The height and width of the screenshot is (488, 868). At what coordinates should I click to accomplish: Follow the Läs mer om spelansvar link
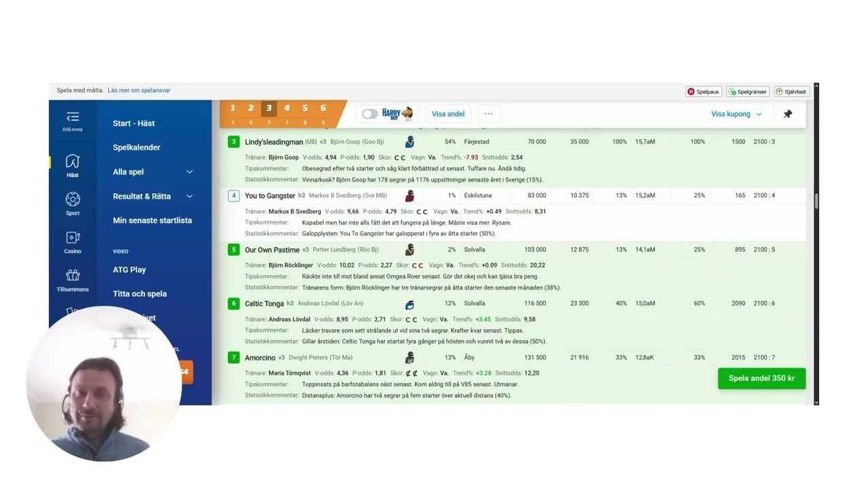point(139,90)
